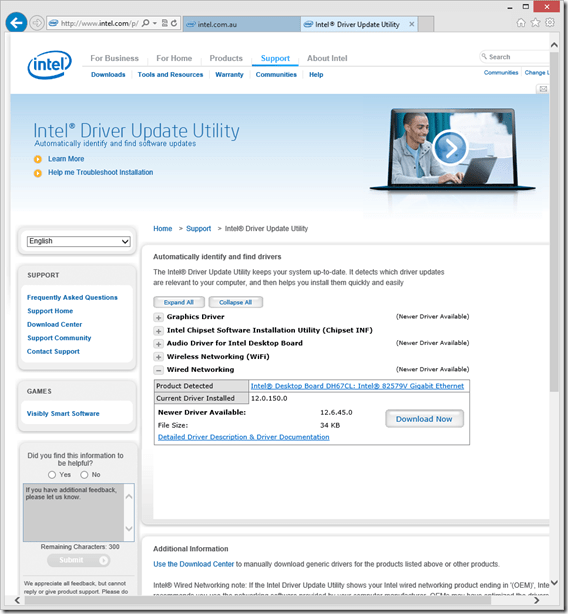
Task: Open the browser Home icon
Action: (521, 23)
